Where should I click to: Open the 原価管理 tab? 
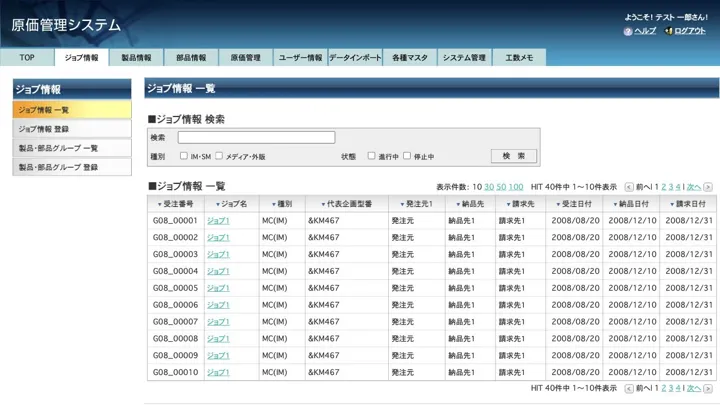pyautogui.click(x=246, y=57)
